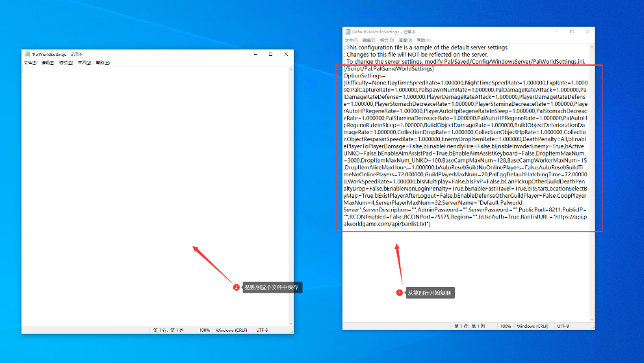Click 'UTF-8' in PalWorldSettings status bar
Viewport: 644px width, 363px height.
262,330
